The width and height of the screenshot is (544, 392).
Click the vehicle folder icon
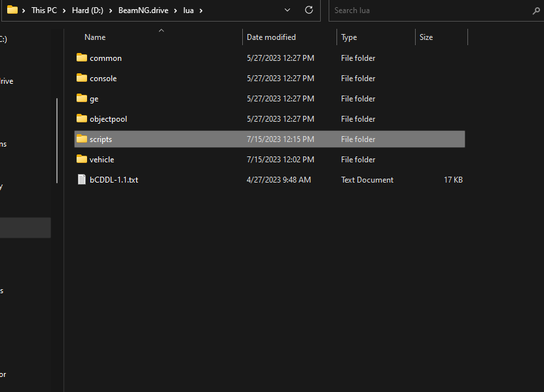tap(82, 159)
